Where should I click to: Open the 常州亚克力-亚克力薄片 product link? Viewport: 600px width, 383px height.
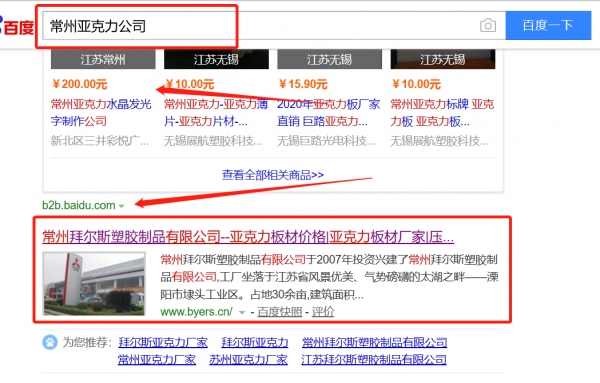[x=216, y=112]
